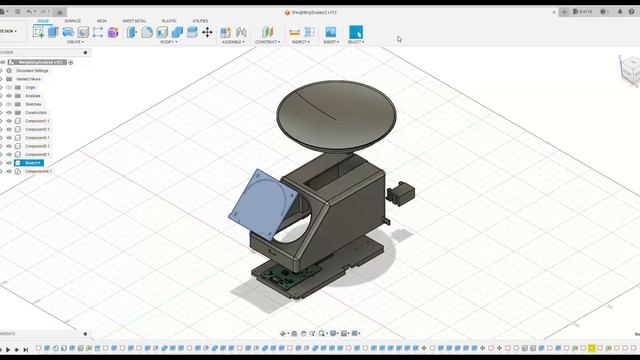Open the INSPECT dropdown menu
640x360 pixels.
tap(301, 42)
